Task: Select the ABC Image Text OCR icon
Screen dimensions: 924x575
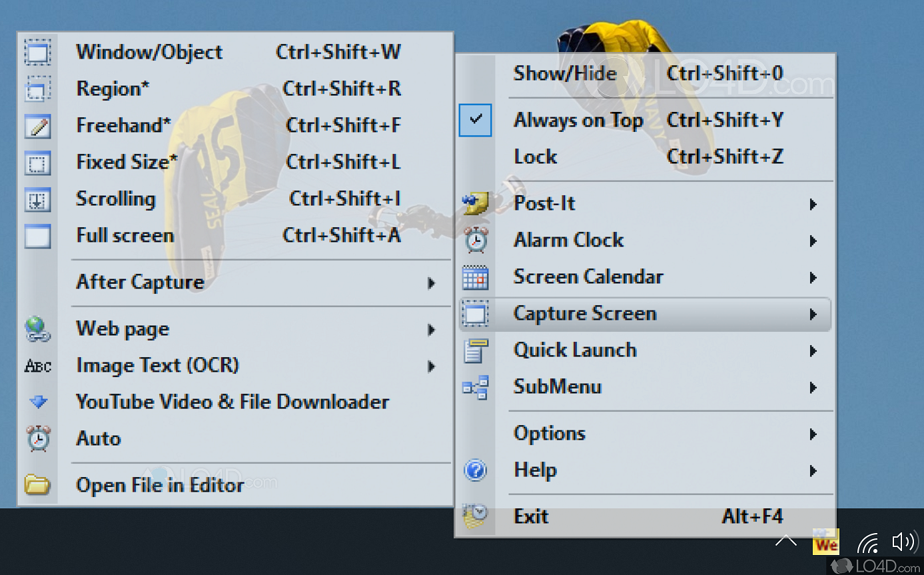Action: 38,365
